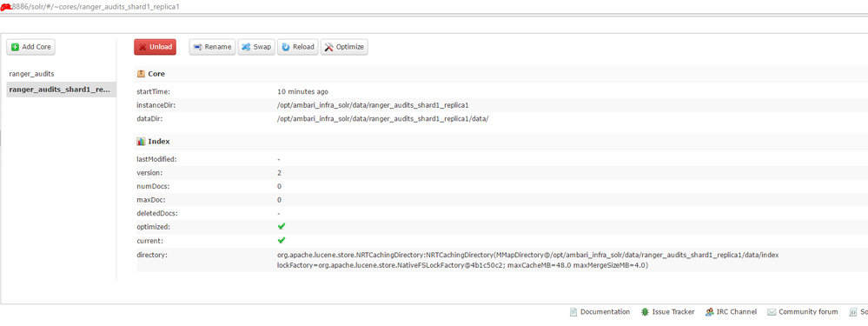Select ranger_audits_shard1_re... in the core list
The height and width of the screenshot is (326, 868).
coord(61,90)
